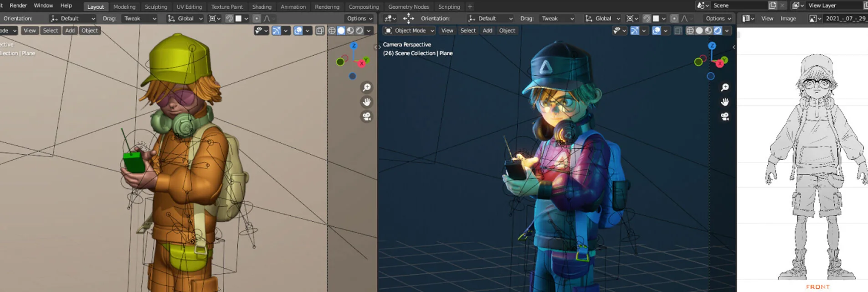
Task: Toggle gizmos display in beige viewport
Action: click(x=276, y=31)
